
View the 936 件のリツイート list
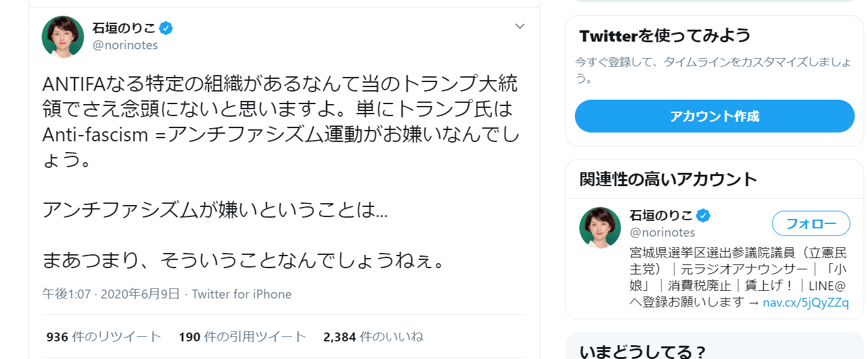pyautogui.click(x=104, y=337)
